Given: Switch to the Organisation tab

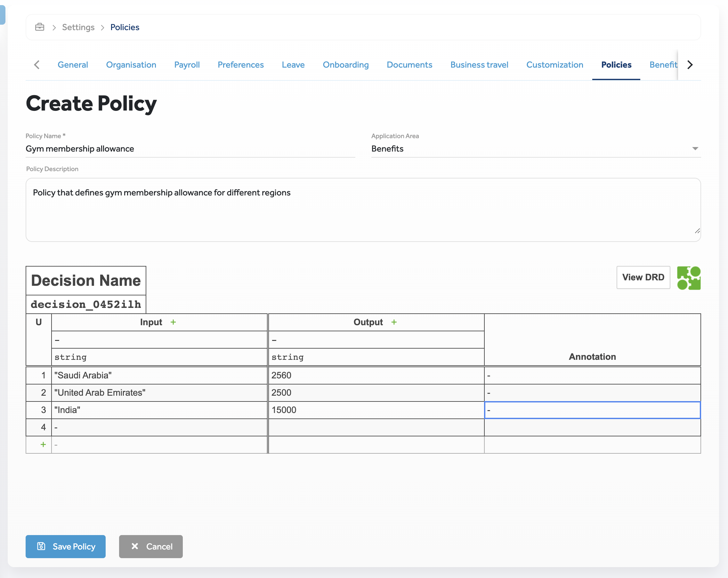Looking at the screenshot, I should [x=131, y=64].
